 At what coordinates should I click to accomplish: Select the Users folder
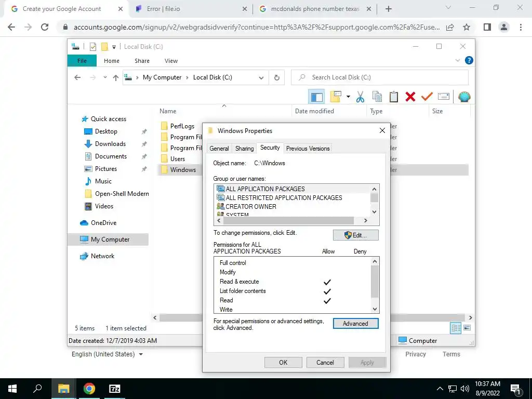pyautogui.click(x=178, y=159)
